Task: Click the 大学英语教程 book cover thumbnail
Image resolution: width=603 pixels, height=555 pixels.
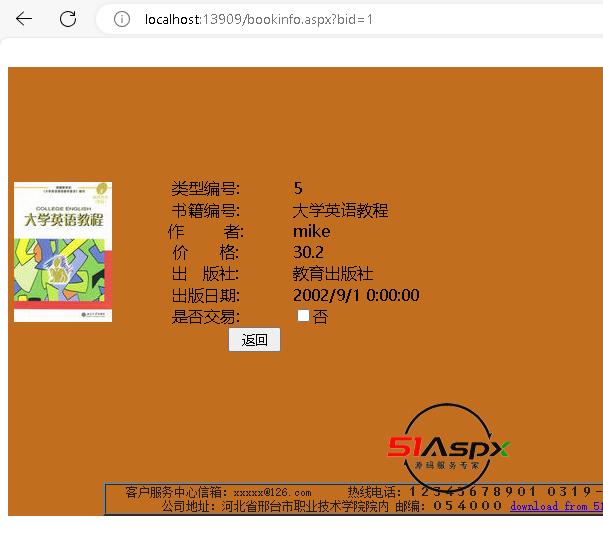Action: 63,252
